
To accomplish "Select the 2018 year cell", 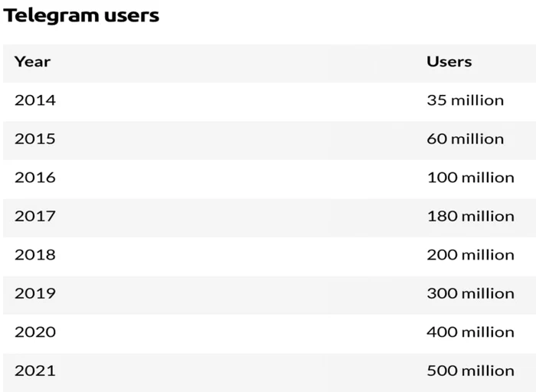I will tap(35, 255).
